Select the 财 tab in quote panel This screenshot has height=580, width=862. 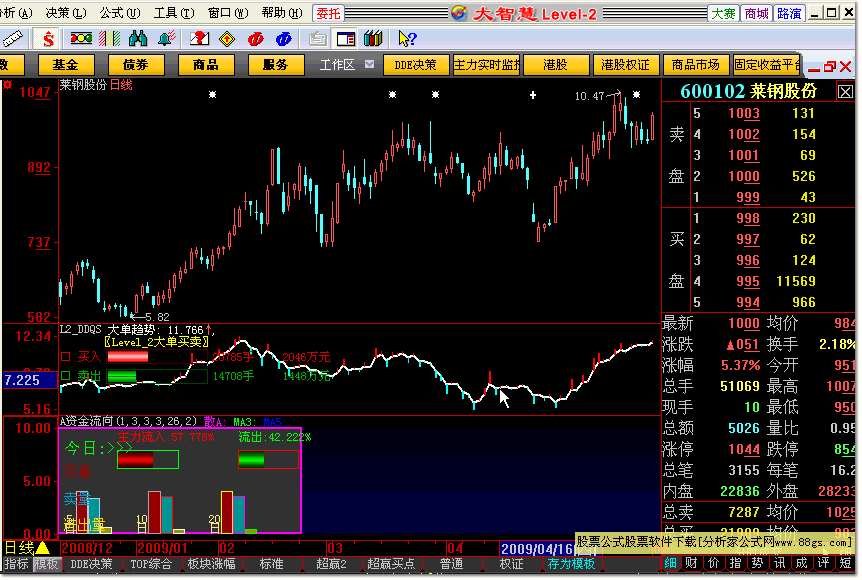(x=692, y=563)
